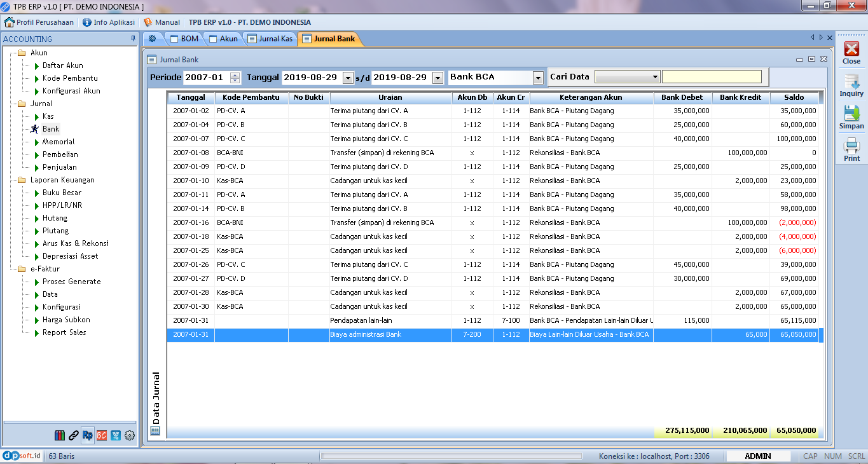This screenshot has height=464, width=868.
Task: Click Profil Perusahaan in the top toolbar
Action: click(x=39, y=22)
